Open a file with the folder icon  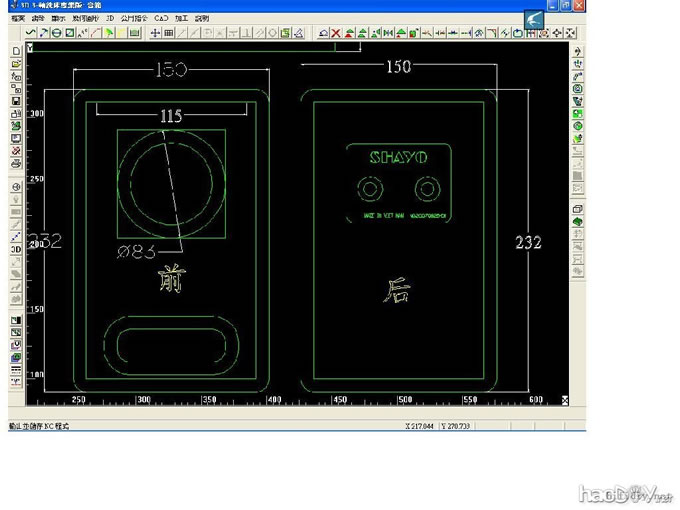pos(16,64)
